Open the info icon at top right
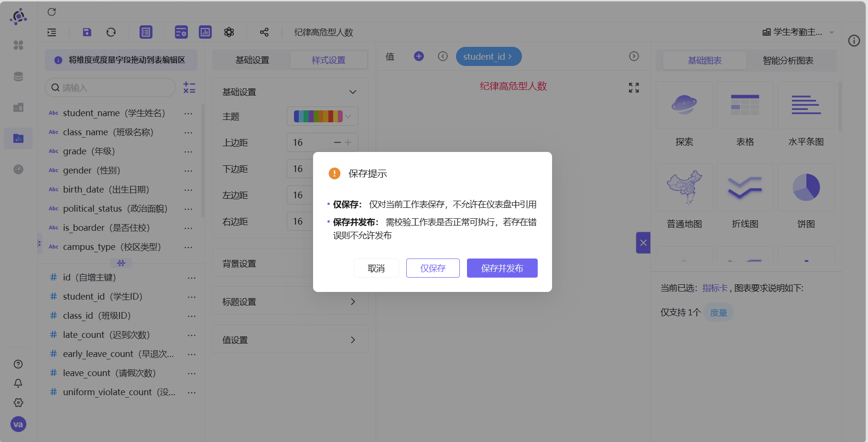This screenshot has height=442, width=868. click(854, 41)
